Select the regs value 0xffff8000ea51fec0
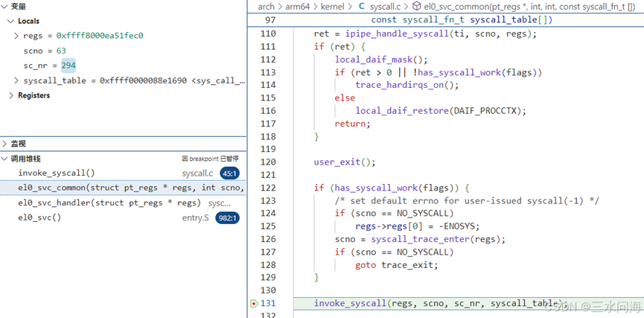644x318 pixels. pos(100,36)
